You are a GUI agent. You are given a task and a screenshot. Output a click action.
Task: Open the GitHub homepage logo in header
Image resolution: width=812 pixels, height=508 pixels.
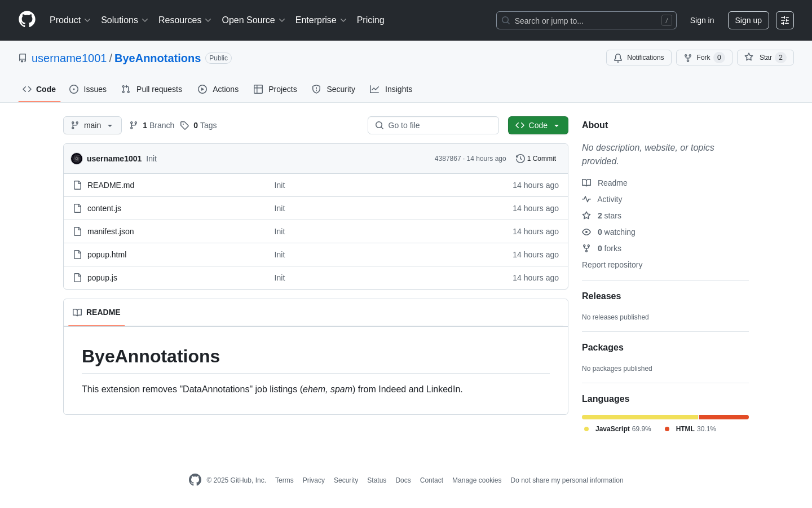(27, 20)
